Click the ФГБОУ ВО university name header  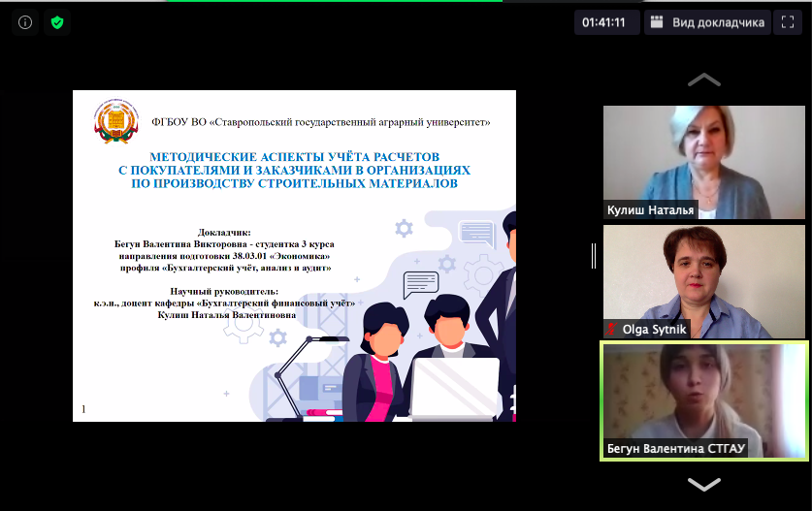[x=320, y=122]
